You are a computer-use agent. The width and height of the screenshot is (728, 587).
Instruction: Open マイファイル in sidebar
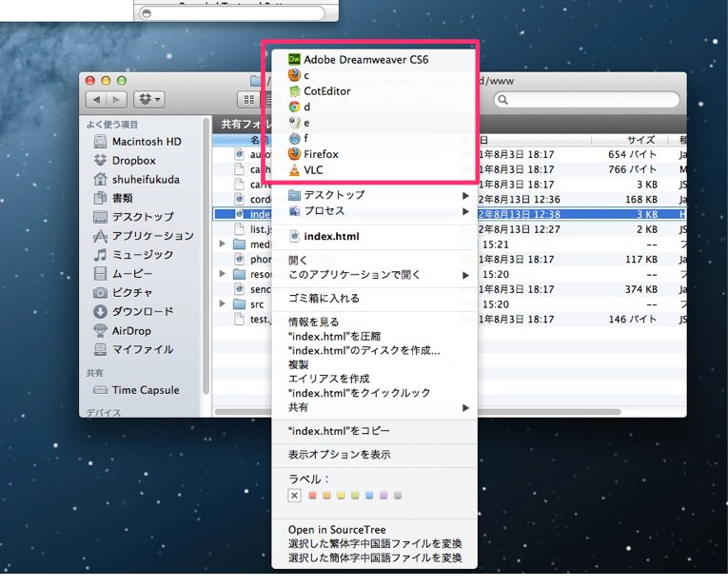tap(134, 349)
